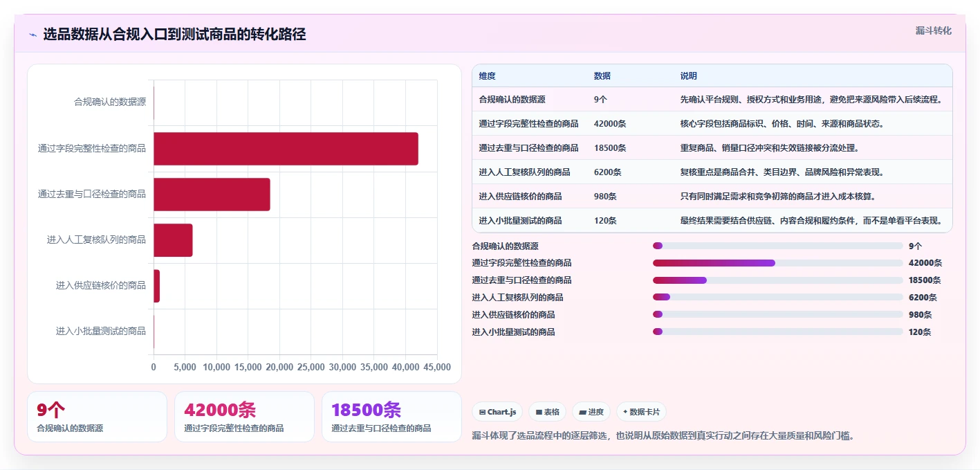
Task: Click table cell 进入小批量测试的商品
Action: [x=520, y=221]
